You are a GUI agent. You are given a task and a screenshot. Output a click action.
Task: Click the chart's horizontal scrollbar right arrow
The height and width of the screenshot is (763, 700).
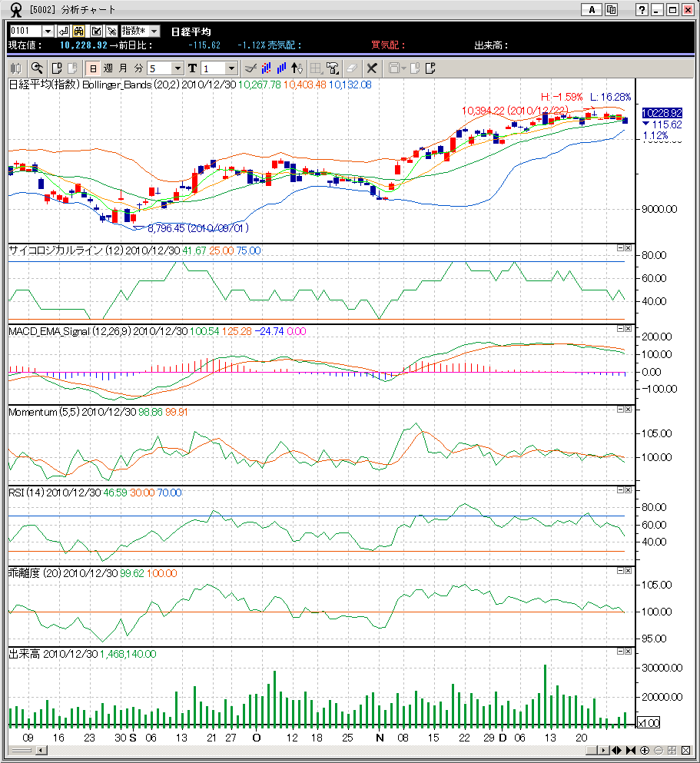tap(604, 751)
